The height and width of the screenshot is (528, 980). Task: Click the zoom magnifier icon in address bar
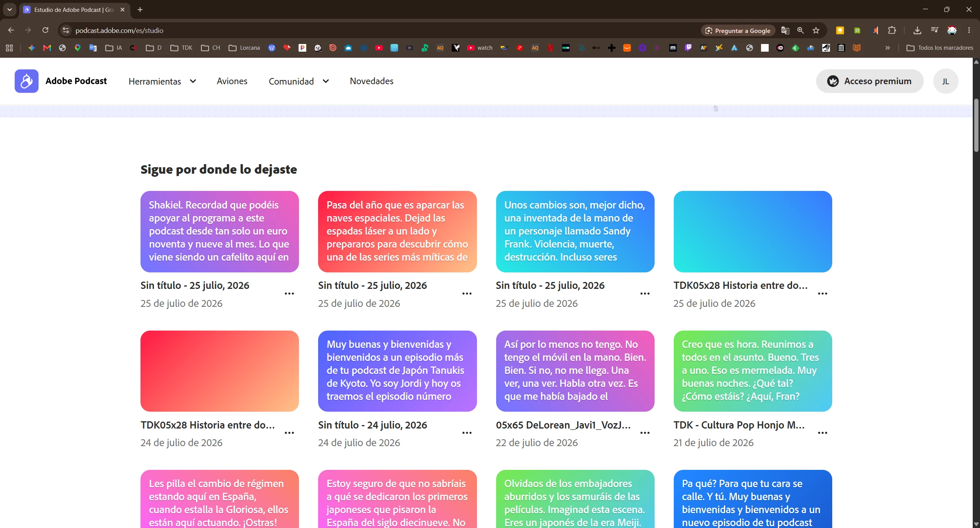pos(800,31)
